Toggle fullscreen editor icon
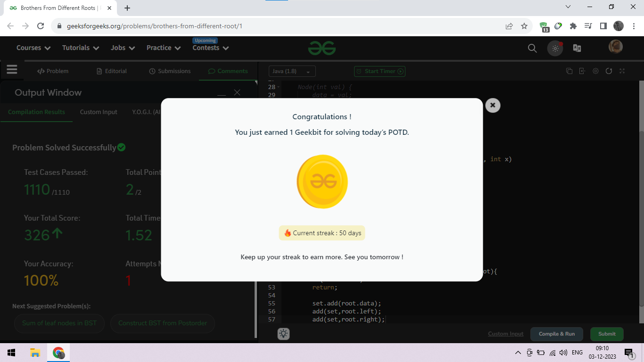Viewport: 644px width, 362px height. pos(622,71)
